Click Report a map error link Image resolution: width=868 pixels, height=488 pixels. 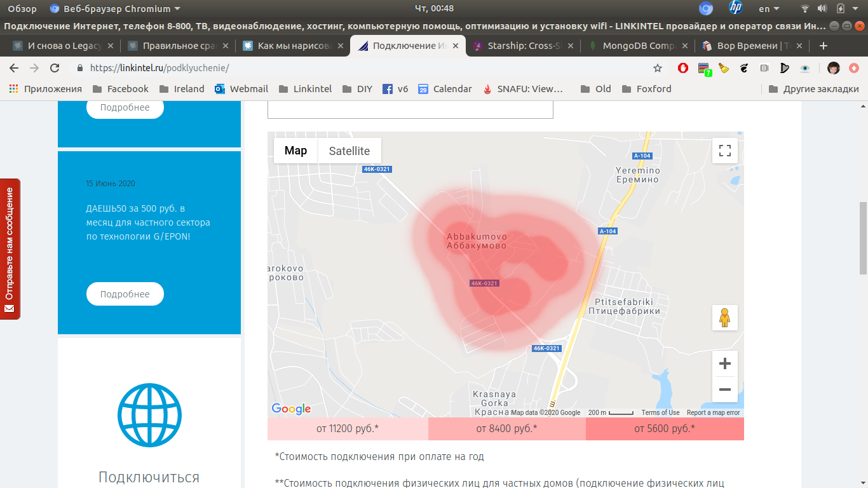point(714,412)
